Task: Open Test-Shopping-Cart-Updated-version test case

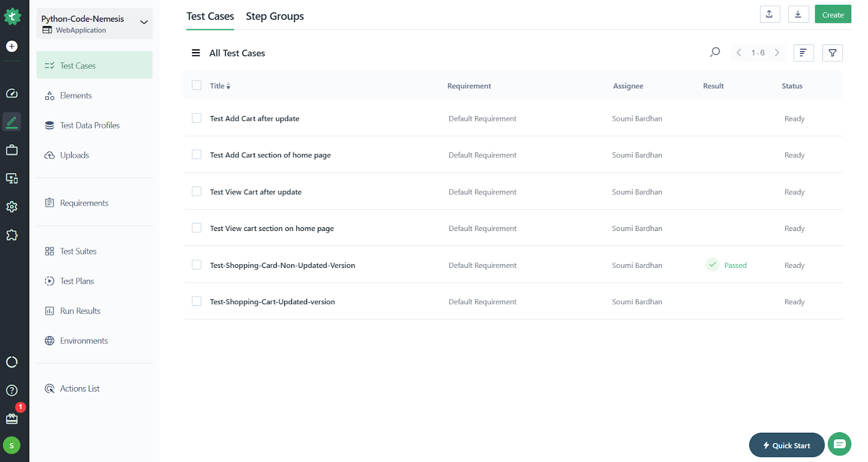Action: point(272,302)
